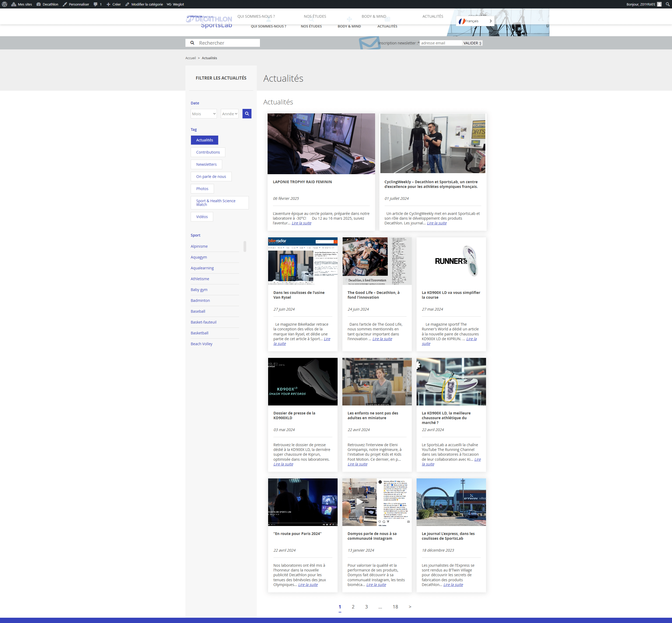This screenshot has height=623, width=672.
Task: Click Personnaliser in the admin bar
Action: [76, 4]
